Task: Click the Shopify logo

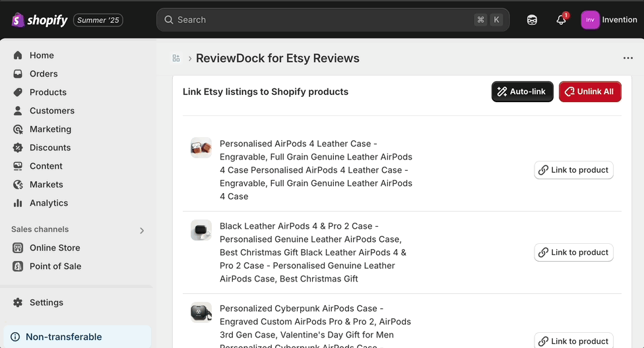Action: tap(40, 20)
